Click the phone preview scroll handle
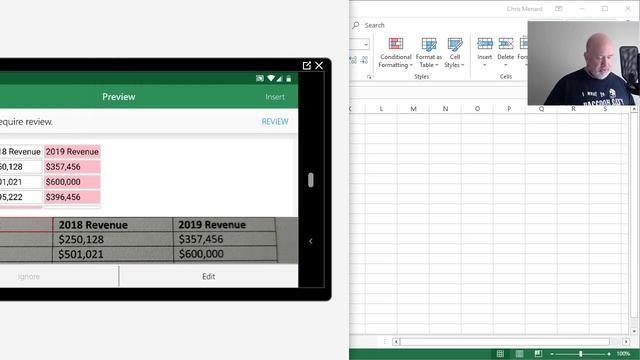Image resolution: width=640 pixels, height=360 pixels. (x=311, y=180)
